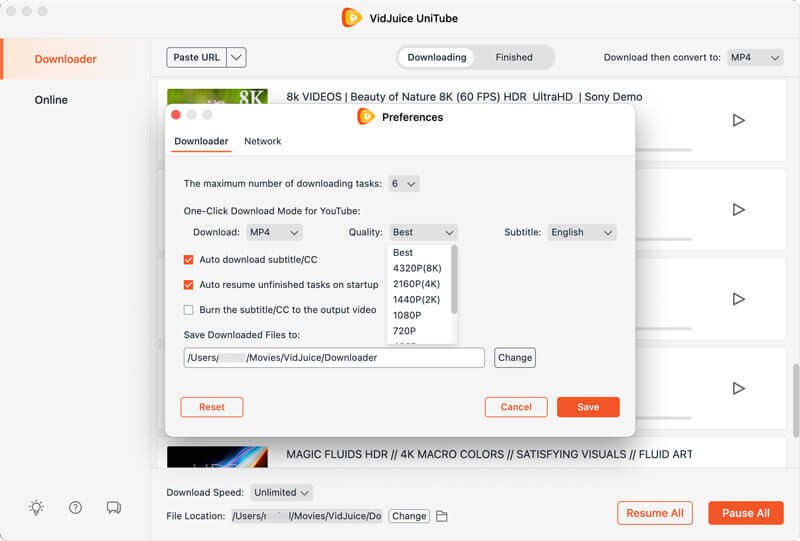Open the feedback chat bubble icon
This screenshot has height=541, width=800.
click(x=114, y=507)
